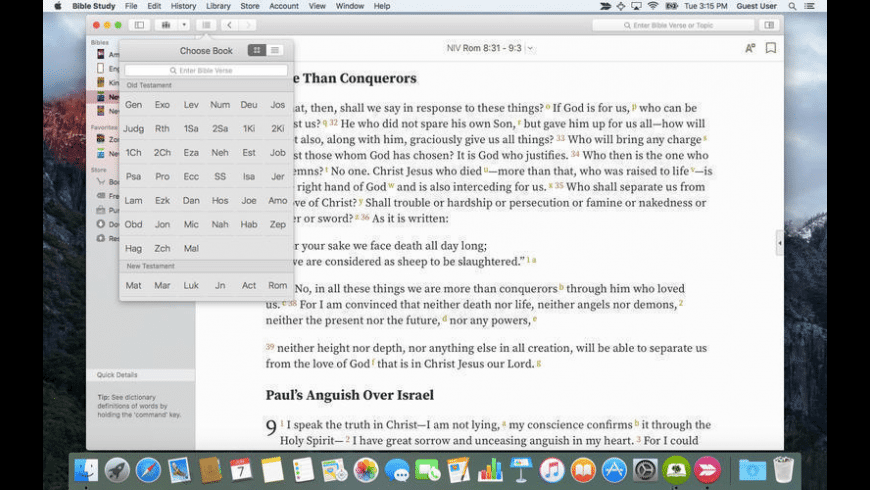
Task: Select the book Psa
Action: pyautogui.click(x=133, y=176)
